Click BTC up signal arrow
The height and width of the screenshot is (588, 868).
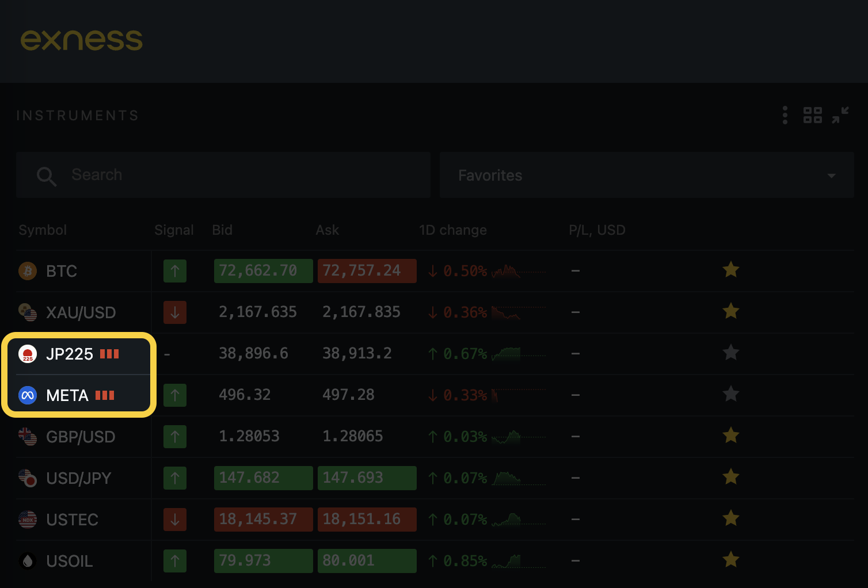[175, 270]
